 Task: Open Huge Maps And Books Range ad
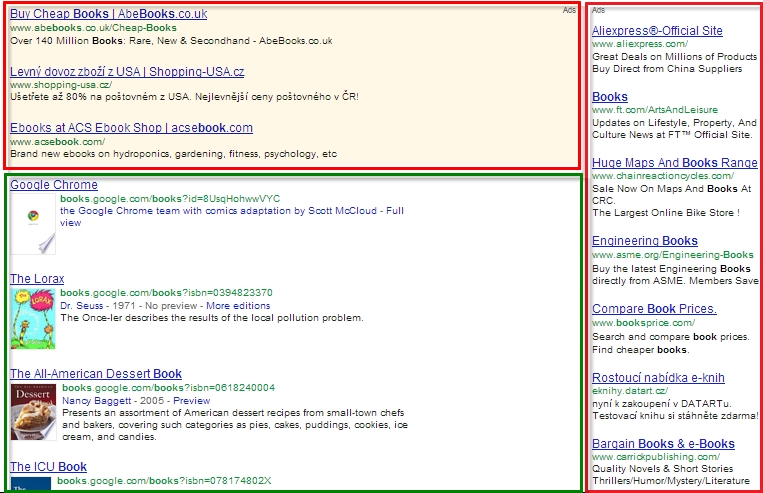pyautogui.click(x=674, y=162)
